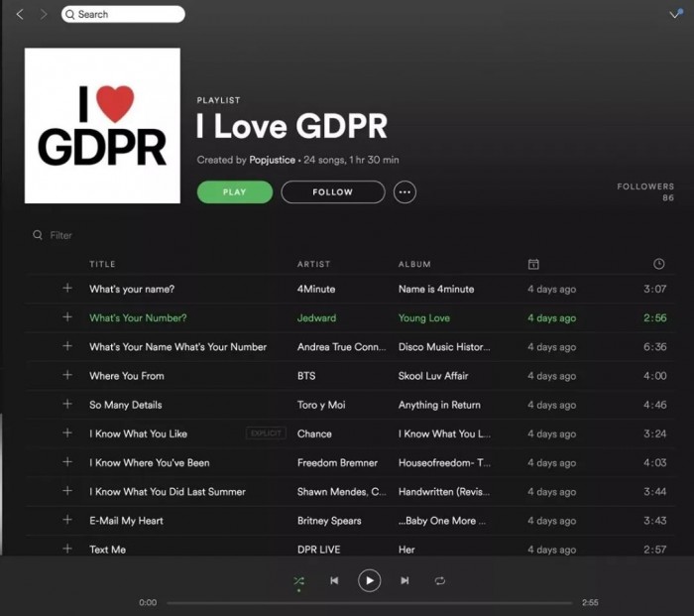Screen dimensions: 694x616
Task: Select playing track "What's Your Number?"
Action: point(138,318)
